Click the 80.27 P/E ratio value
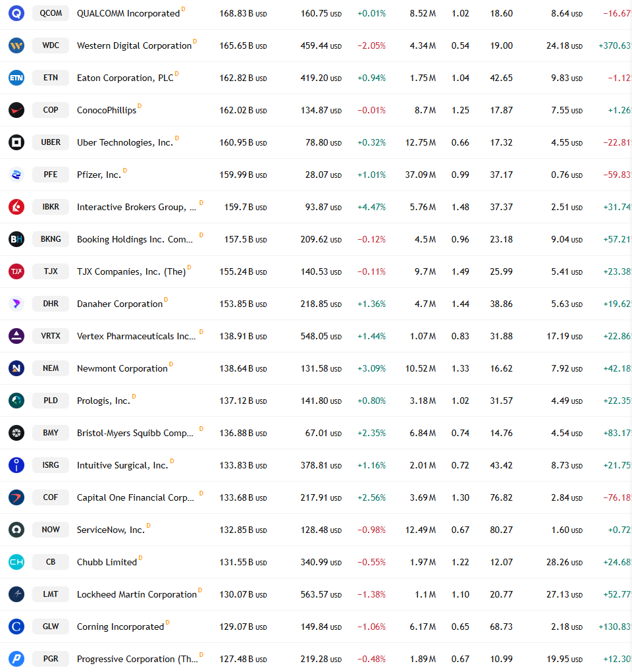632x672 pixels. (501, 530)
